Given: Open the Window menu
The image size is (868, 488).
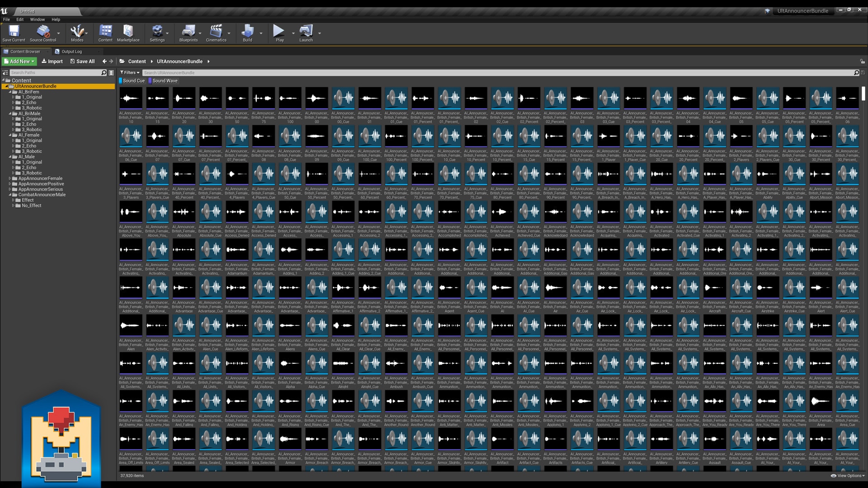Looking at the screenshot, I should (x=37, y=19).
